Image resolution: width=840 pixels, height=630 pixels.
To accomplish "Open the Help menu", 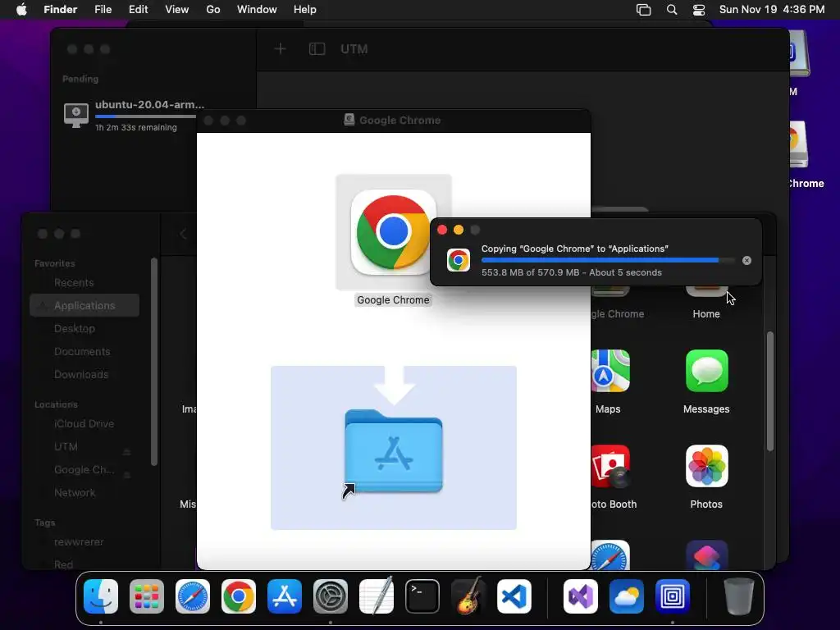I will pyautogui.click(x=305, y=10).
